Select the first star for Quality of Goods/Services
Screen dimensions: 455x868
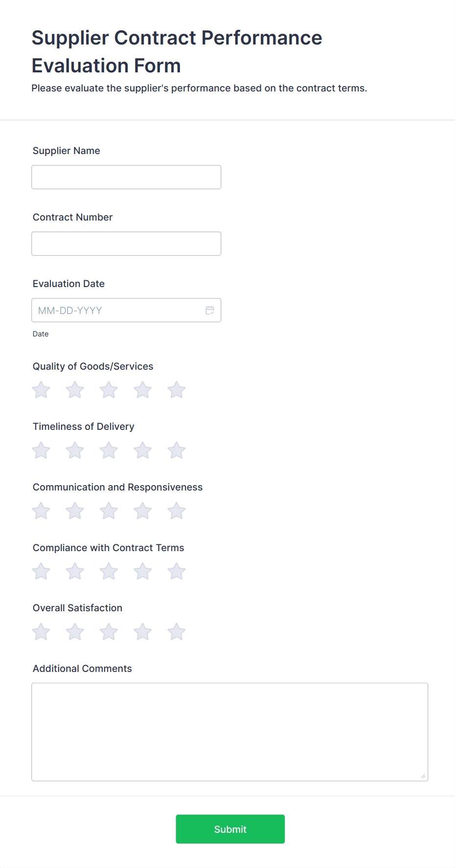click(x=41, y=390)
